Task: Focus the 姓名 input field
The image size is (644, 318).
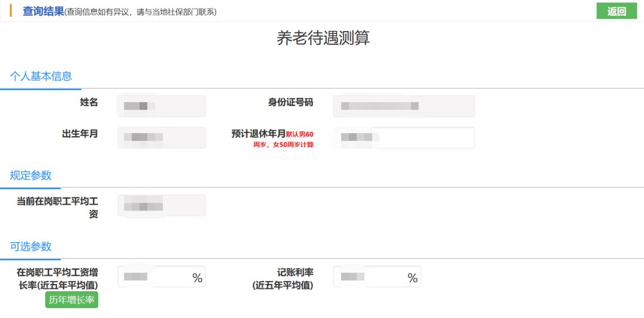Action: 162,106
